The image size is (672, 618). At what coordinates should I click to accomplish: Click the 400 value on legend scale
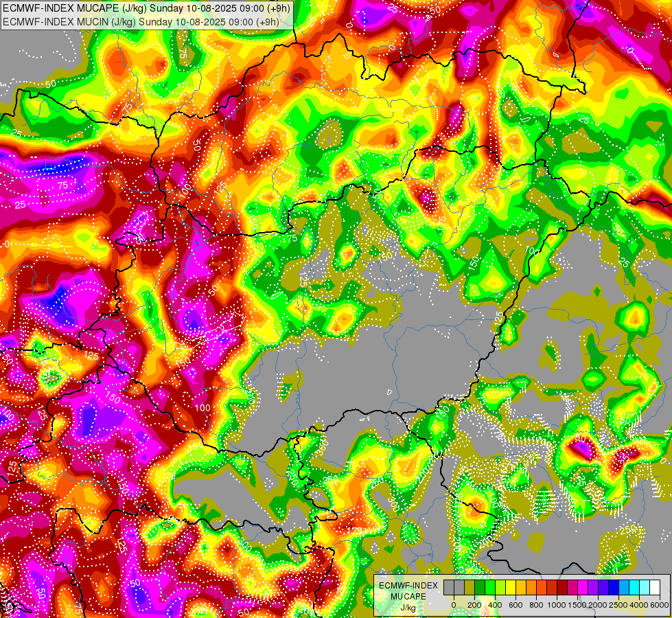tap(495, 605)
